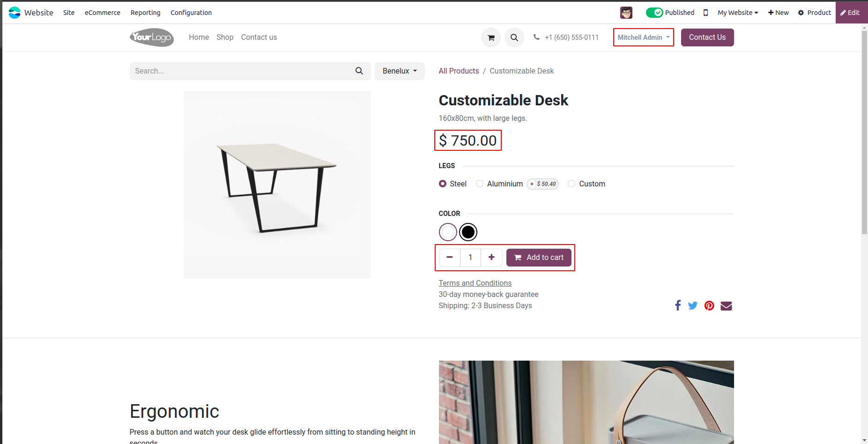Screen dimensions: 868x444
Task: Share product on Twitter
Action: click(x=693, y=306)
